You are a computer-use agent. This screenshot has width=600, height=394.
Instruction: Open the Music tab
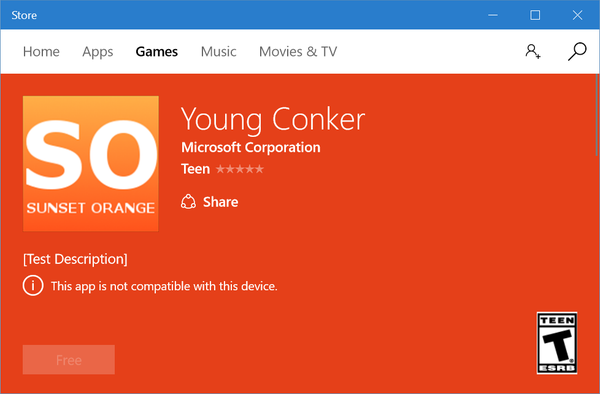coord(218,51)
